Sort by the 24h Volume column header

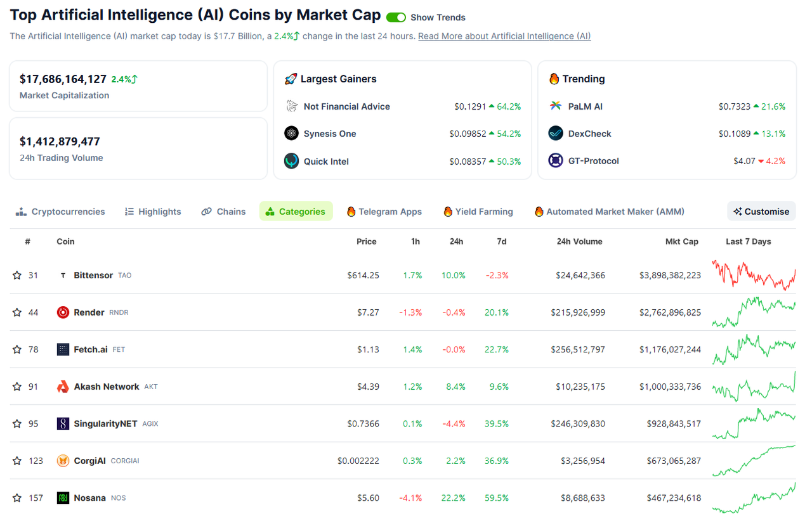click(580, 241)
